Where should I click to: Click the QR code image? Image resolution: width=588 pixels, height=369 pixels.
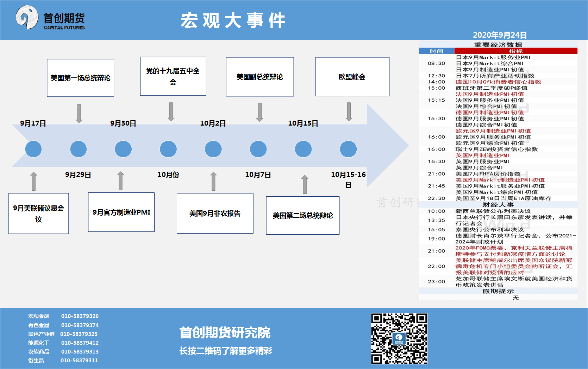[399, 338]
